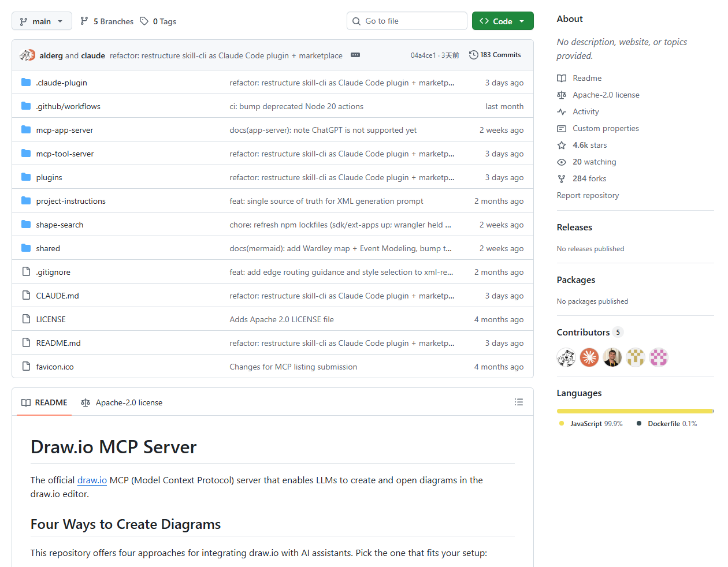Open the README outline list icon
Screen dimensions: 728x567
[x=519, y=402]
